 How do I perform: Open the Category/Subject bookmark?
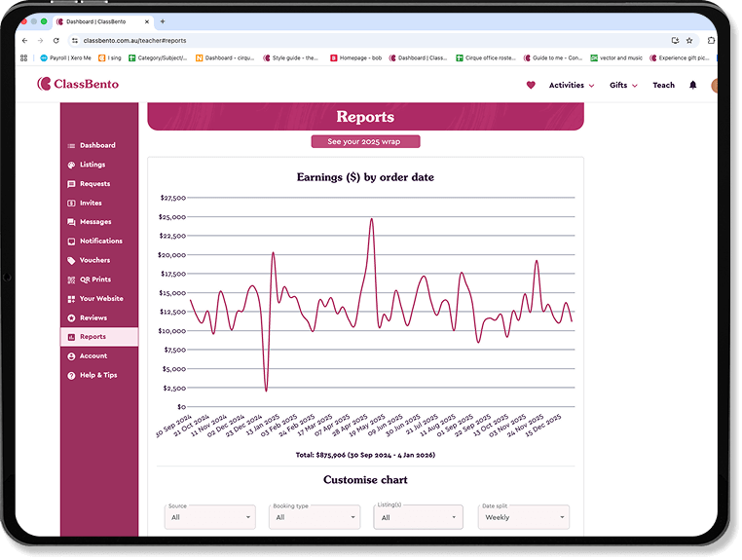pos(158,57)
